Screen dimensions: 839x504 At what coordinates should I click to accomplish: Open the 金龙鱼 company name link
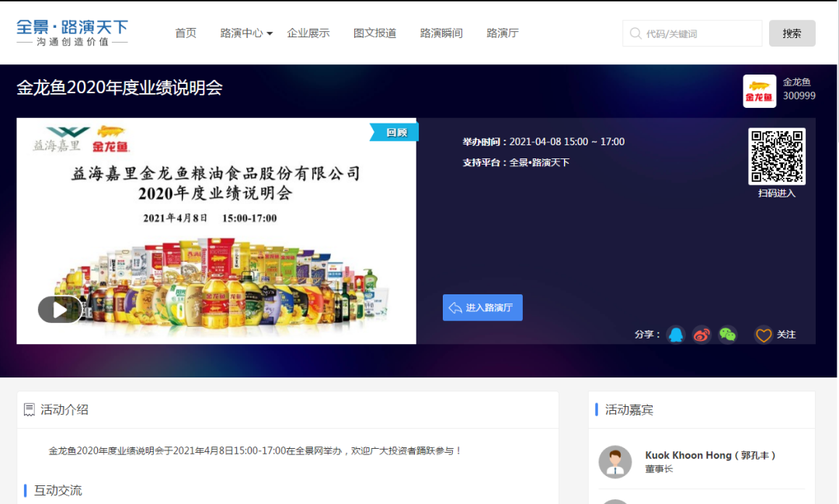pos(797,82)
